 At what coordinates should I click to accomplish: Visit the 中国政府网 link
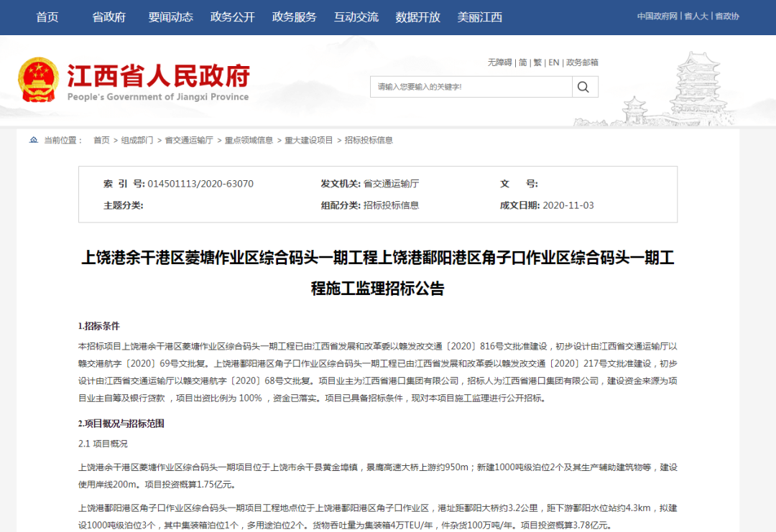click(x=657, y=17)
